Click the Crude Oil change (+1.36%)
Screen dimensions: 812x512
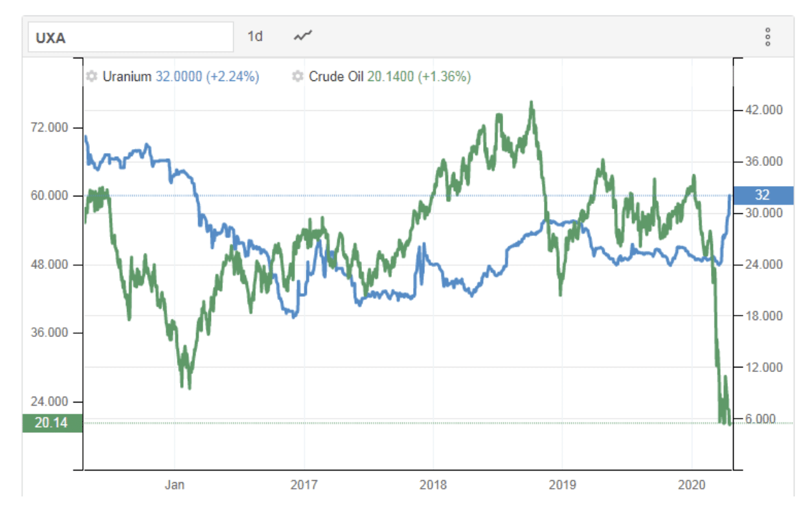pyautogui.click(x=445, y=76)
